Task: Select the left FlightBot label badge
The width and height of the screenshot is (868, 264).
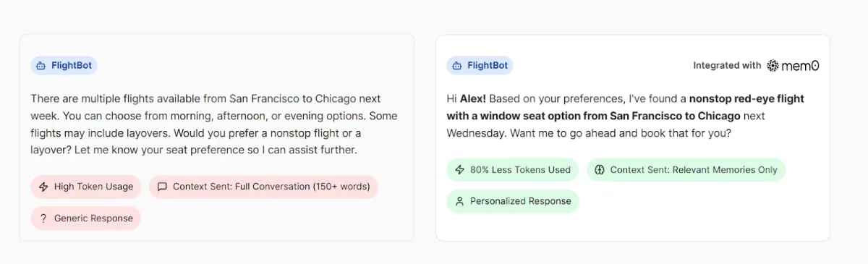Action: click(64, 65)
